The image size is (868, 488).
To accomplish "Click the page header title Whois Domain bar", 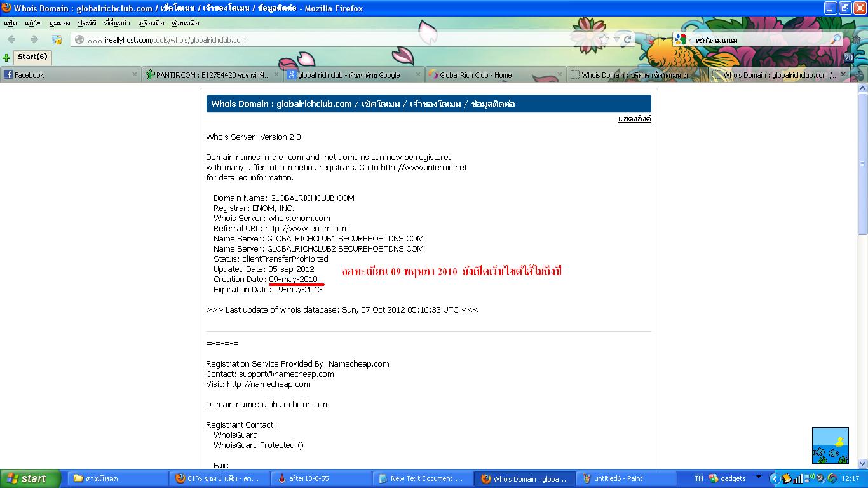I will coord(428,104).
